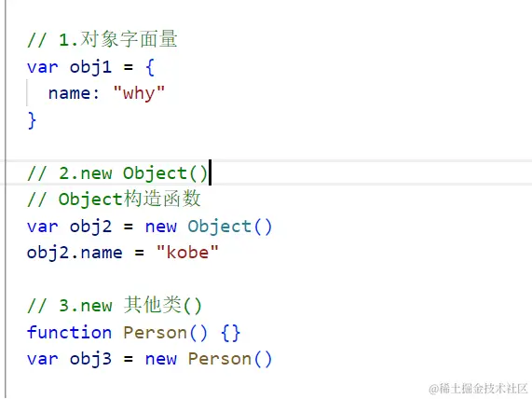Click the 'var' keyword before obj1
532x399 pixels.
[x=43, y=67]
